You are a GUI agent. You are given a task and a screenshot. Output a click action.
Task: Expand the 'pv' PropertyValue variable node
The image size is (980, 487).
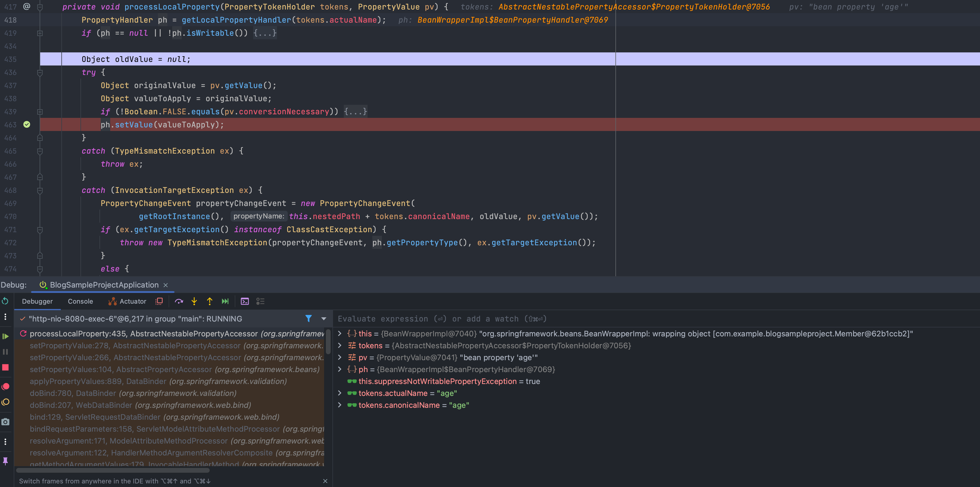click(x=340, y=357)
